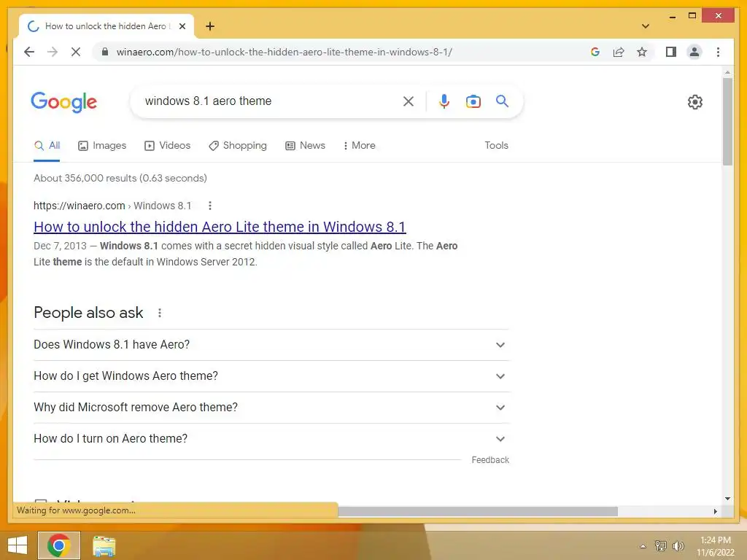The height and width of the screenshot is (560, 747).
Task: Open the Chrome side panel icon
Action: tap(671, 52)
